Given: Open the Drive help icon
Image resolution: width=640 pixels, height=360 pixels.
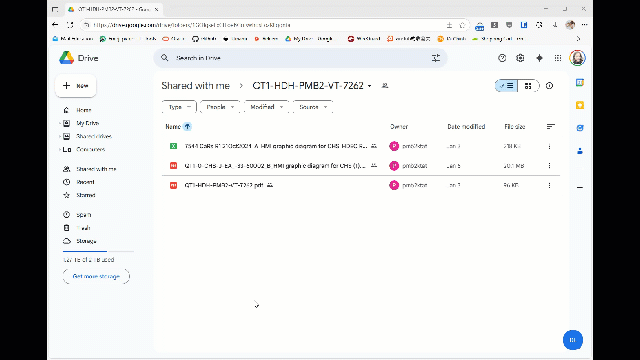Looking at the screenshot, I should click(x=502, y=58).
